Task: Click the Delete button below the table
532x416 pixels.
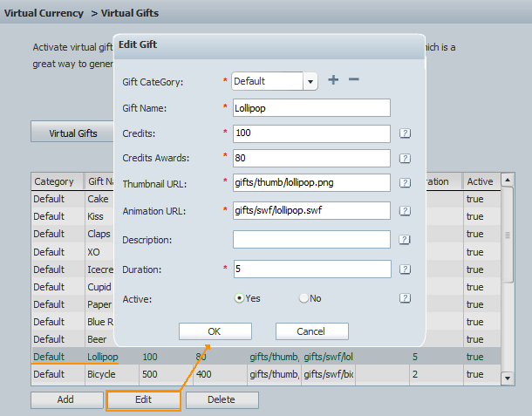Action: [222, 399]
